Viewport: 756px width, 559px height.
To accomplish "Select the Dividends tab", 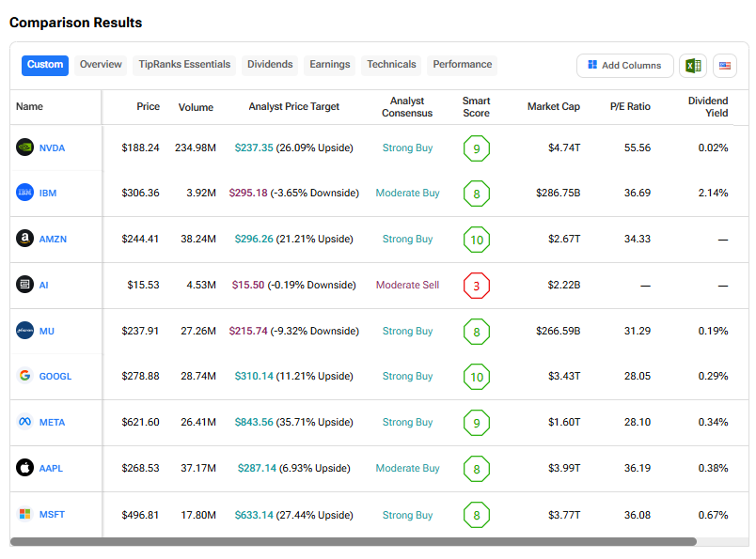I will pos(270,65).
